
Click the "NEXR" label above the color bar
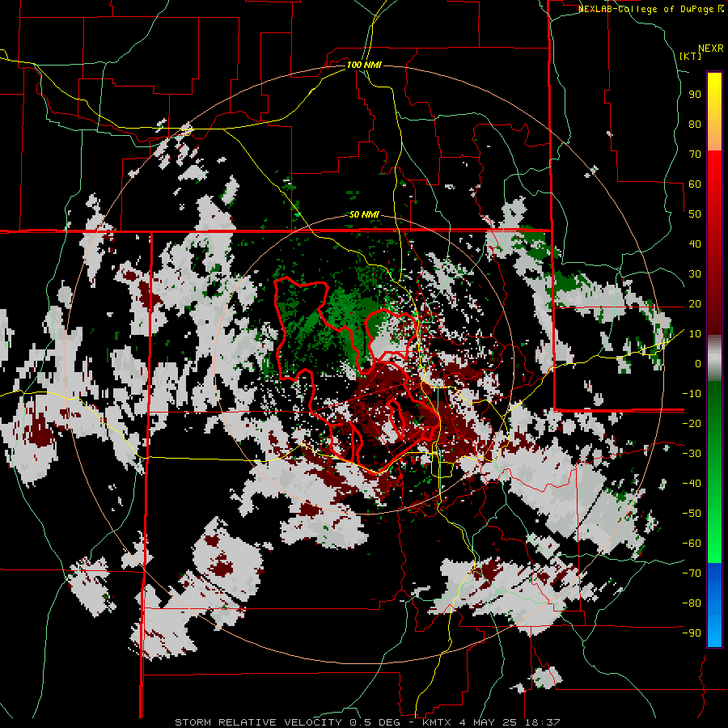(711, 49)
